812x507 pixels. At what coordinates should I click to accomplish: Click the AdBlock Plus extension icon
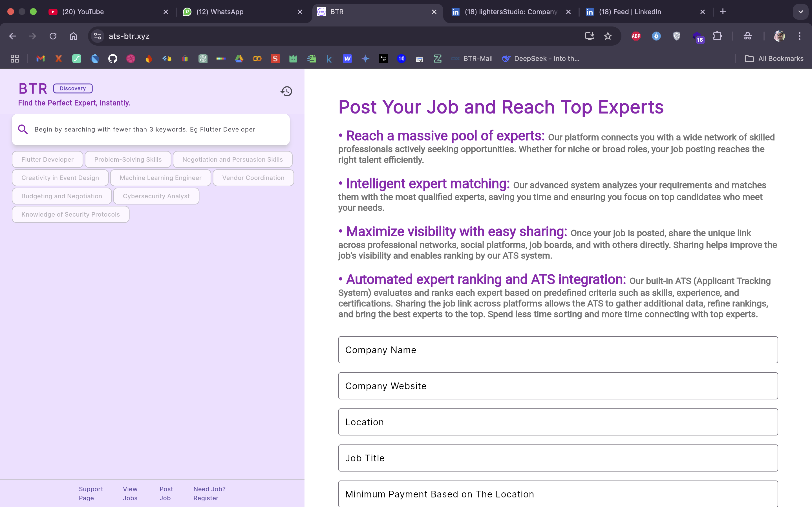point(636,36)
